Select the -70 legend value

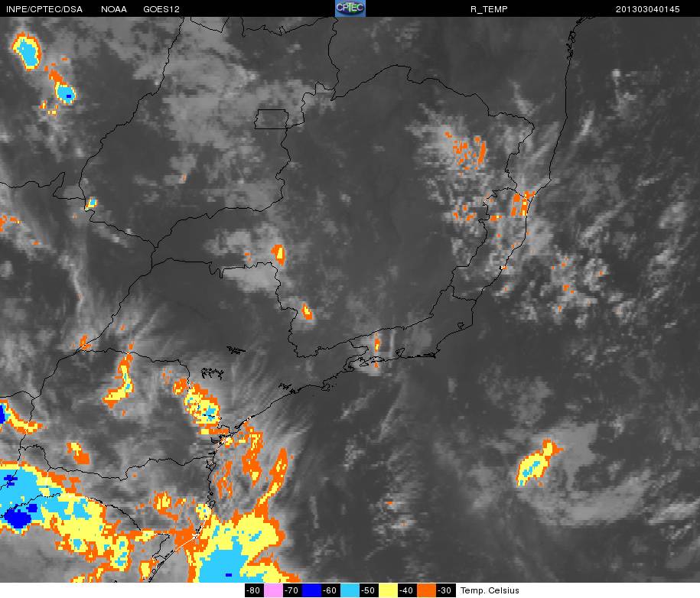pos(292,590)
